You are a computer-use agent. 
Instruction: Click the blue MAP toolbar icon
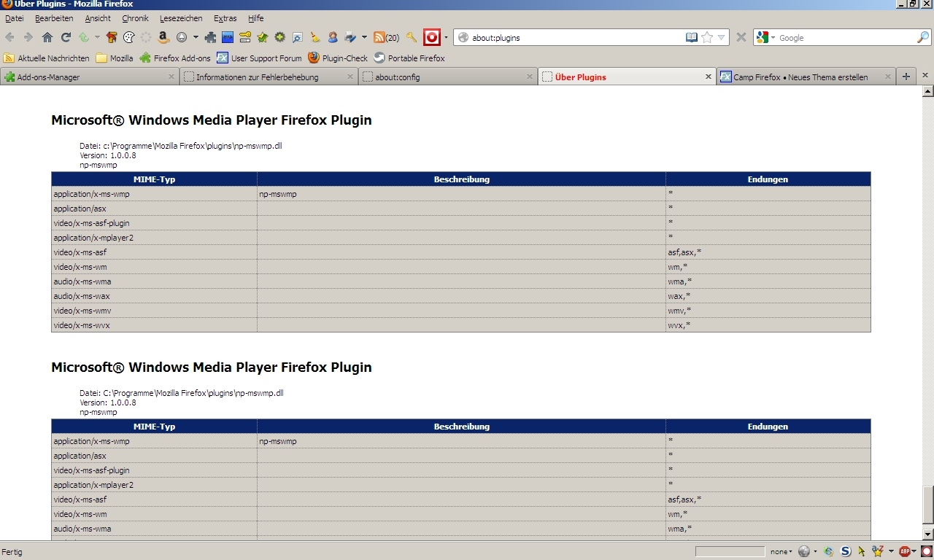tap(228, 37)
